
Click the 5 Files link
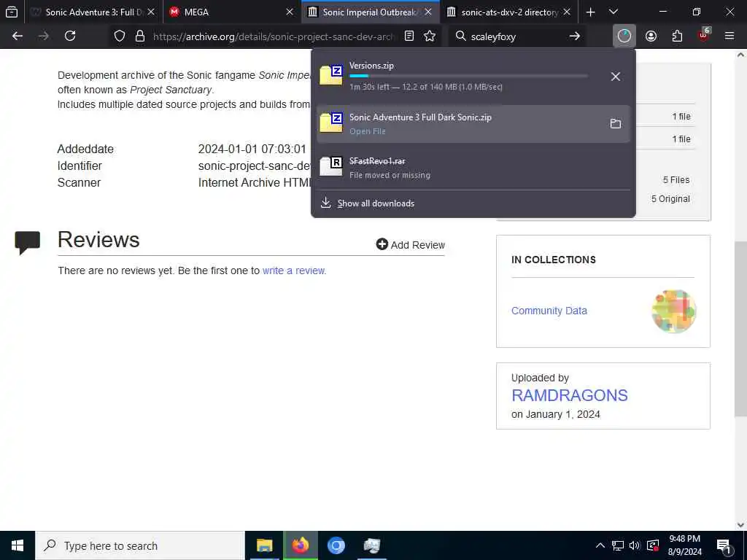[x=676, y=180]
